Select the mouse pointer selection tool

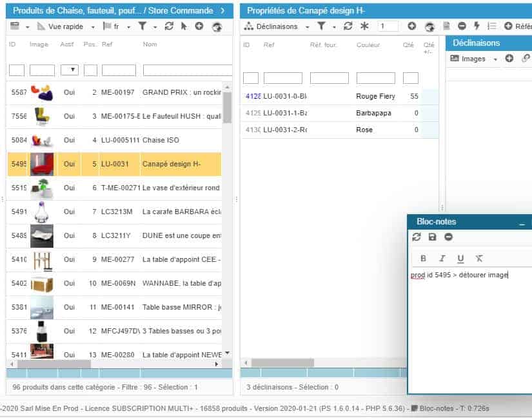click(x=184, y=26)
